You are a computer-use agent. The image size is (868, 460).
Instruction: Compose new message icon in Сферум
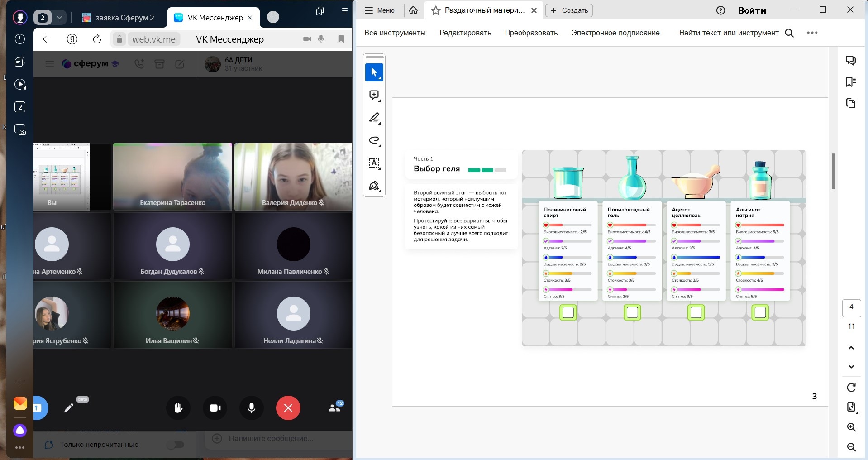(x=180, y=64)
